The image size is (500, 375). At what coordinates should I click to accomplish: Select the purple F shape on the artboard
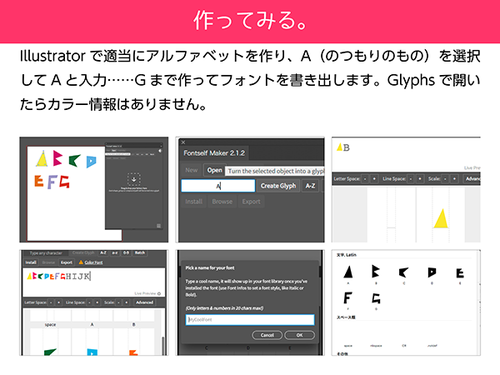tap(52, 182)
